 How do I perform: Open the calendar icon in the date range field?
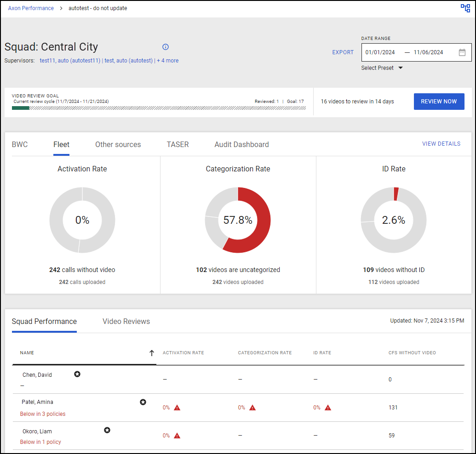[x=462, y=52]
